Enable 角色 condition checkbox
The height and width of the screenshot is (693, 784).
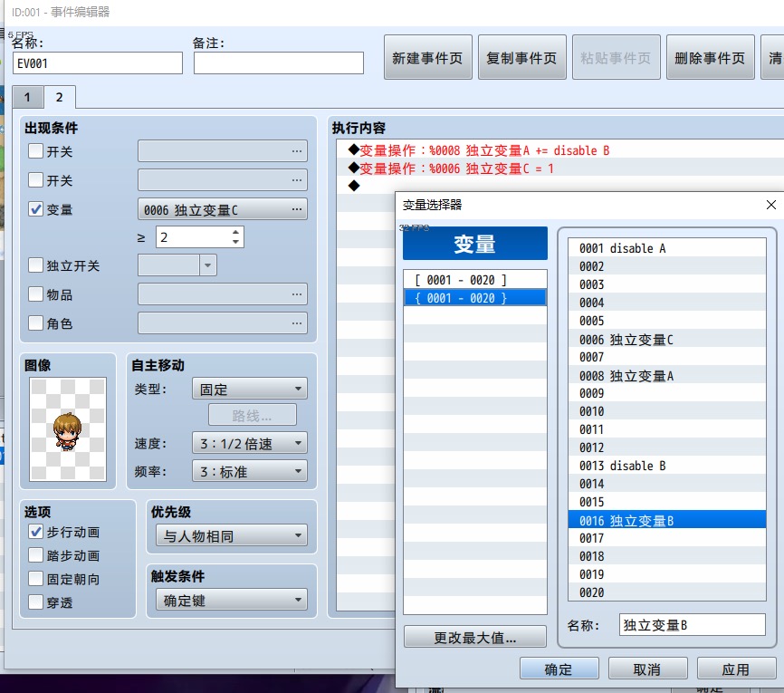(x=35, y=322)
